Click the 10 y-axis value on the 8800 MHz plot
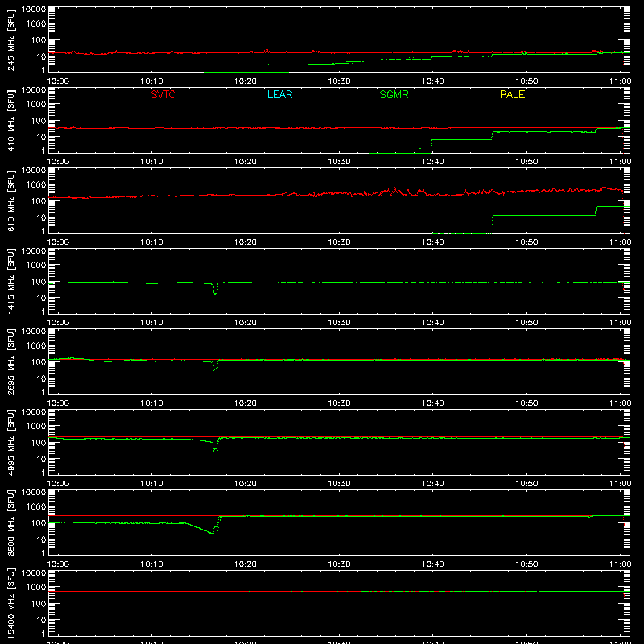644x644 pixels. 41,539
